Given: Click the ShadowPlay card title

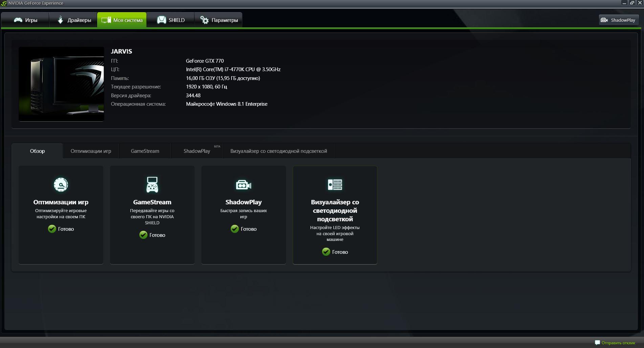Looking at the screenshot, I should pos(244,202).
